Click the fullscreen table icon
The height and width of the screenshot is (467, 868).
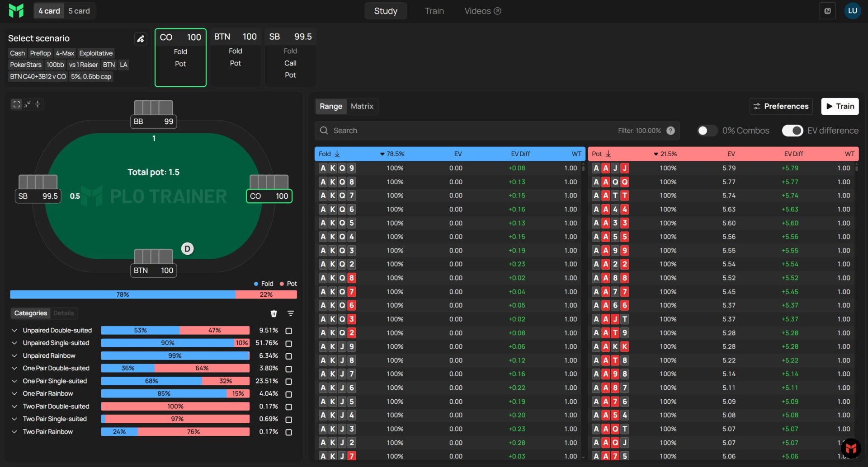coord(17,104)
